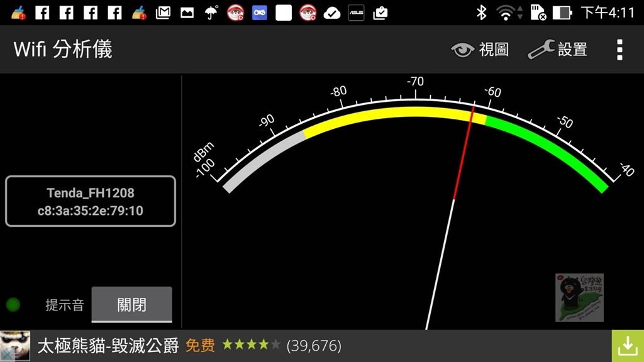
Task: Open the 太極熊貓-毀滅公爵 ad link
Action: (108, 346)
